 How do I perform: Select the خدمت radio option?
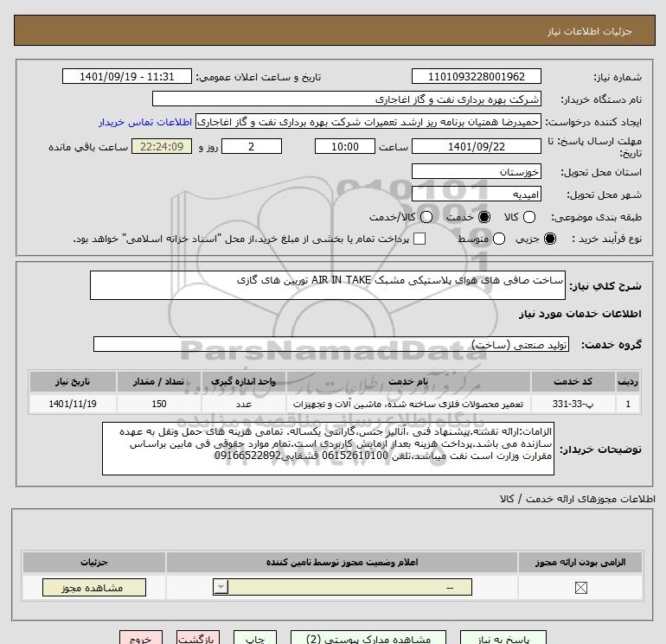pyautogui.click(x=484, y=217)
